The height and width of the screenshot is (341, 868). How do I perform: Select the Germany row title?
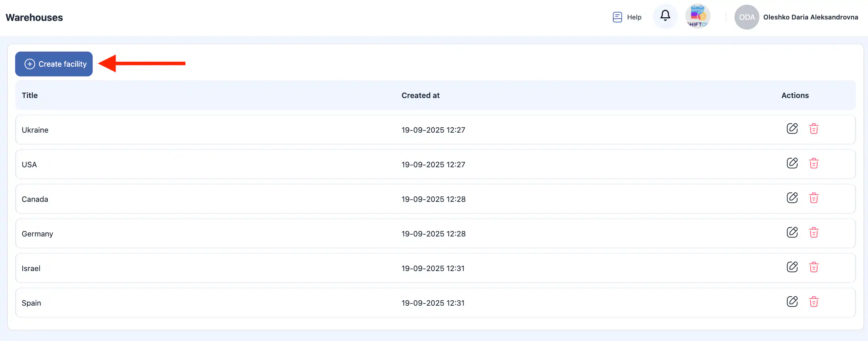tap(37, 234)
